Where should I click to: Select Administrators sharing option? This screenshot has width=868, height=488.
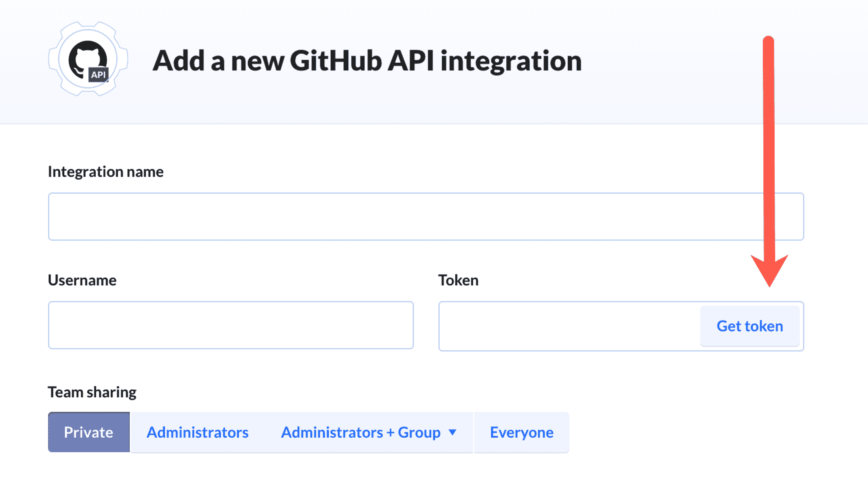[x=197, y=432]
